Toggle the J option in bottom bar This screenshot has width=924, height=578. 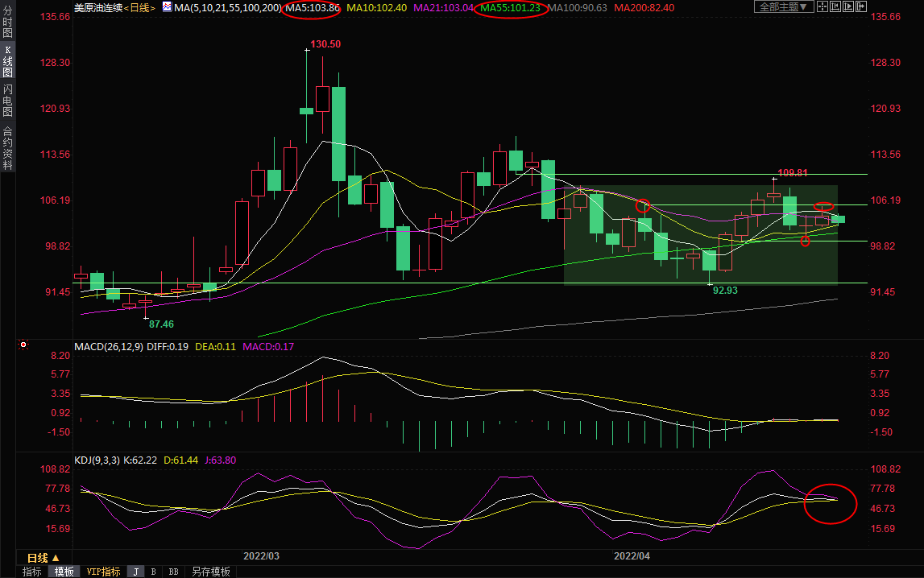[135, 572]
